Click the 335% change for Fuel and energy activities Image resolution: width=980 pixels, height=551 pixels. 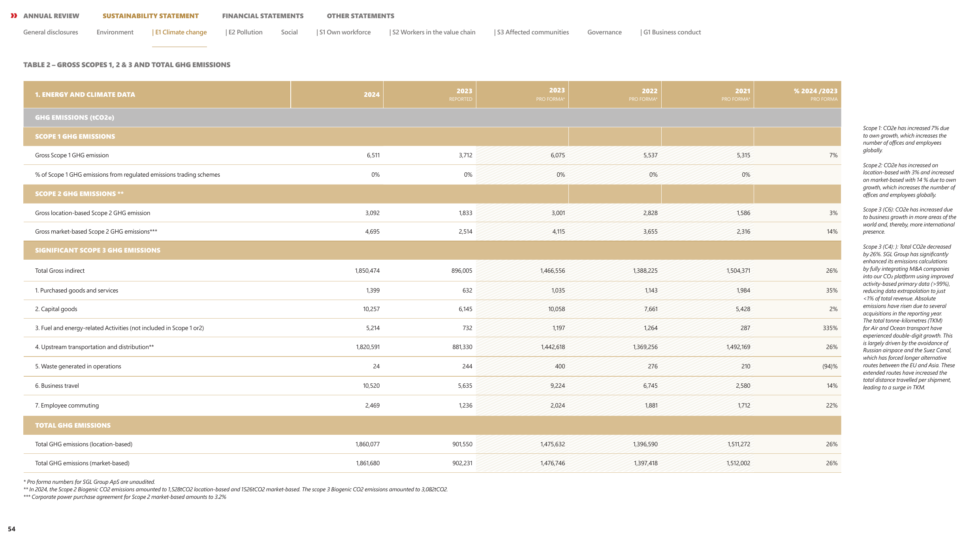830,328
